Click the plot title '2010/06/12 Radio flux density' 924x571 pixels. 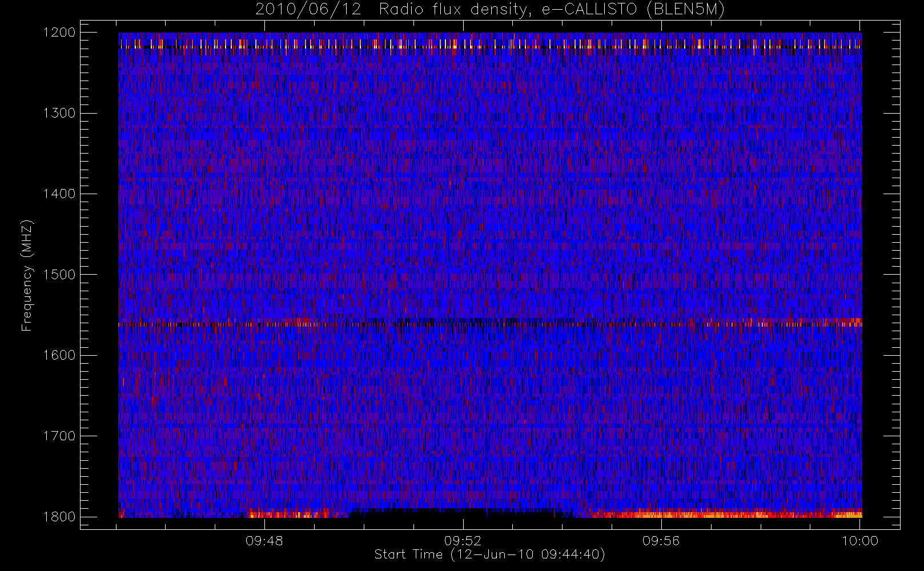tap(490, 10)
